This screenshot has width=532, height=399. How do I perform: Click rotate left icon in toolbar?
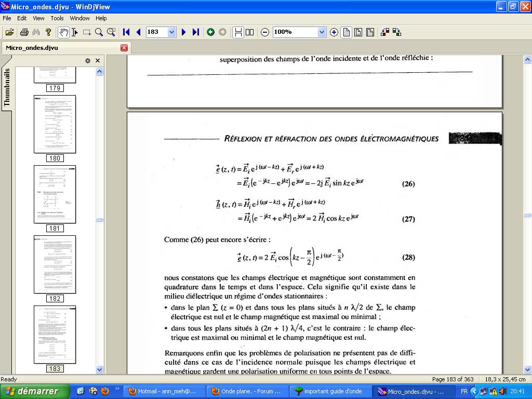385,32
